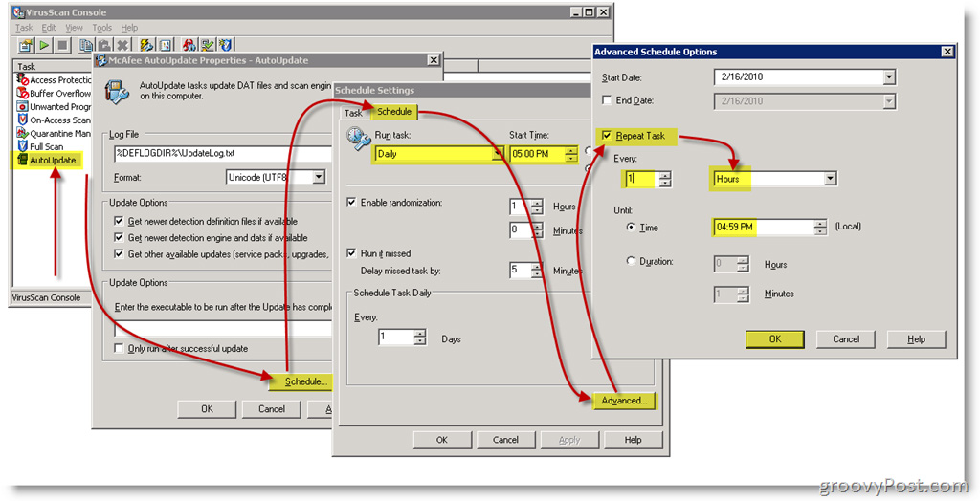Adjust randomization Hours spinner
This screenshot has height=501, width=980.
537,207
